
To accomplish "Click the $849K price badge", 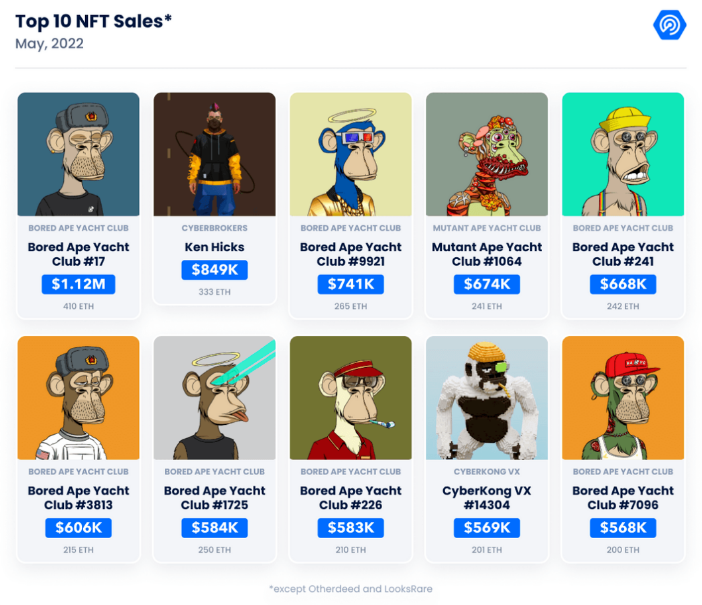I will [214, 270].
